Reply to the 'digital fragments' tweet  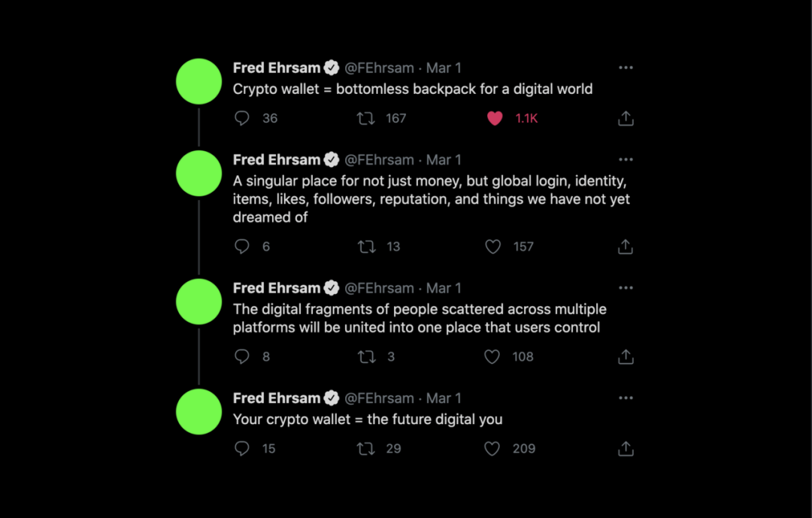pyautogui.click(x=242, y=356)
